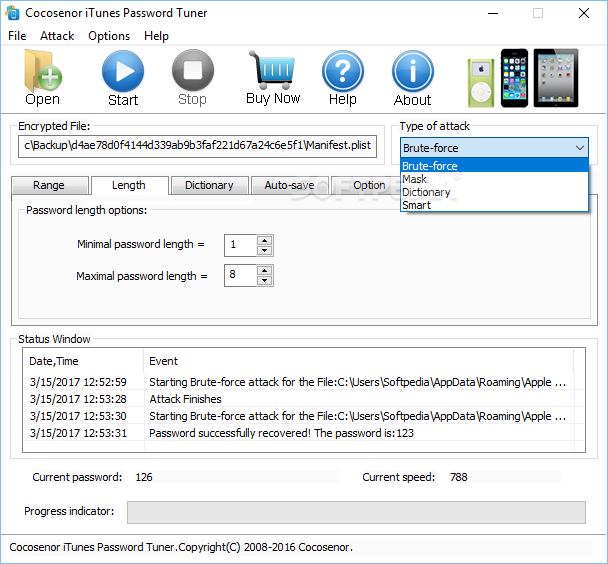This screenshot has height=564, width=608.
Task: Select the 12:53:30 status log row
Action: click(x=298, y=416)
